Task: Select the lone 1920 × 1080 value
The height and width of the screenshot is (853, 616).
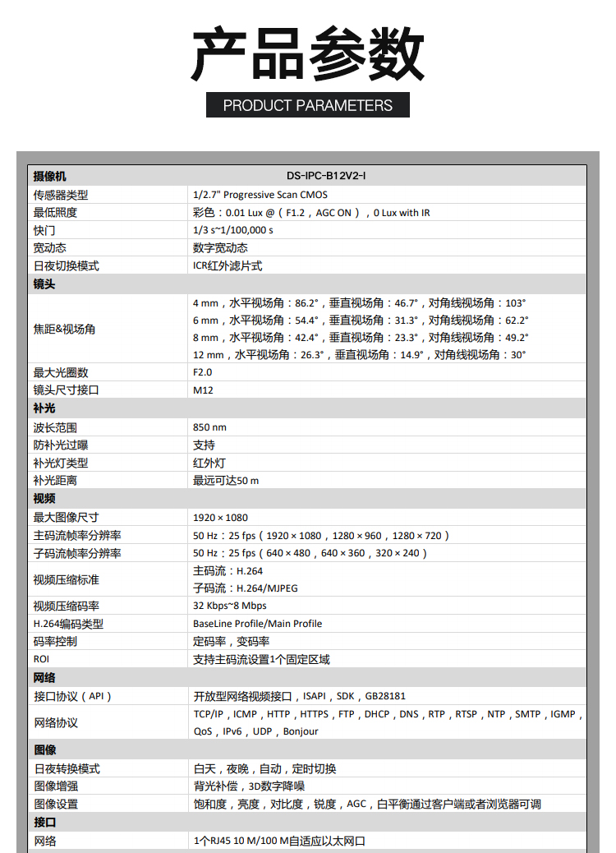Action: [220, 518]
